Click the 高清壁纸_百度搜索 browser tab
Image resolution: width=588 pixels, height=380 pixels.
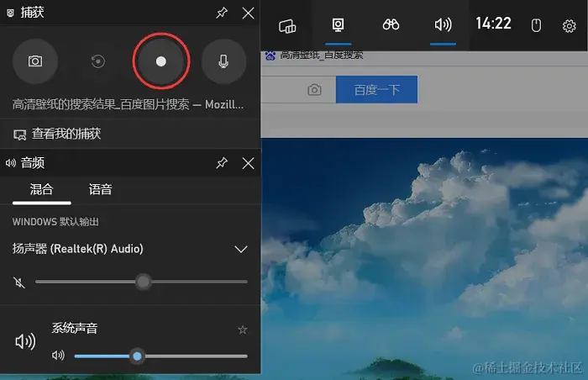[x=314, y=55]
